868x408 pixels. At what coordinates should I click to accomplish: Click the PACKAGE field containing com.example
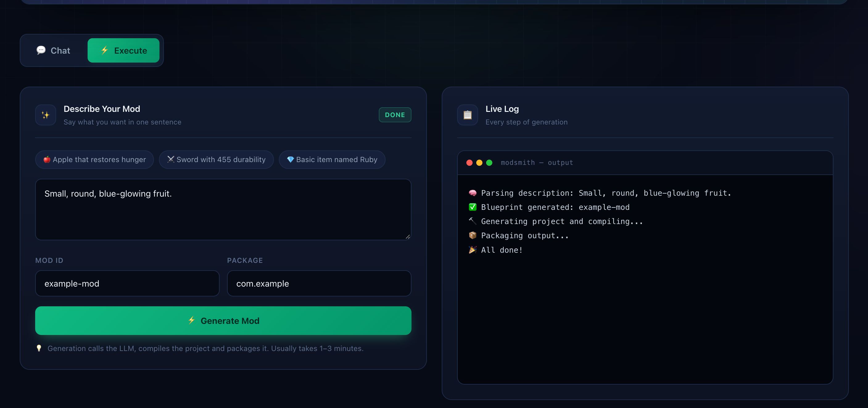(x=319, y=284)
